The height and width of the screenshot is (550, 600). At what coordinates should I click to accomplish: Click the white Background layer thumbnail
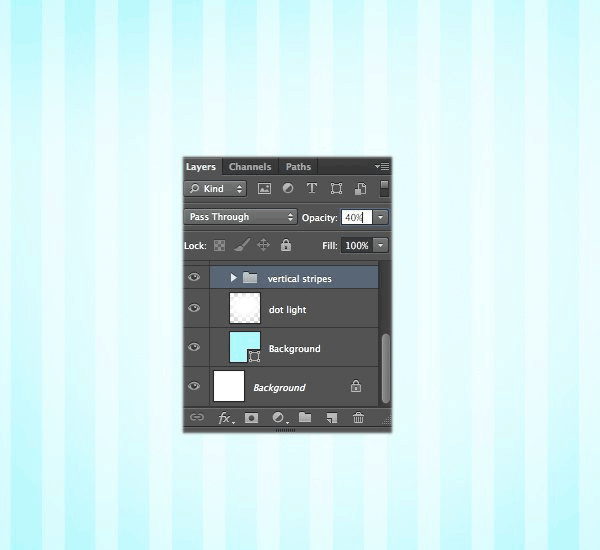(229, 386)
